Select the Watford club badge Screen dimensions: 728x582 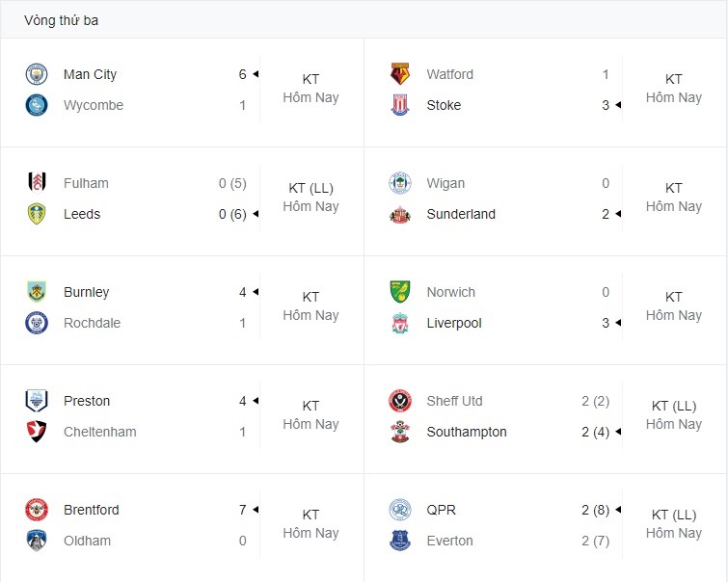400,74
